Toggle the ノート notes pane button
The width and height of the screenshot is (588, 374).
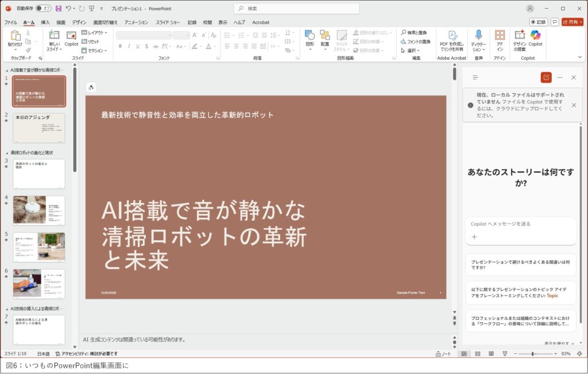[x=443, y=354]
